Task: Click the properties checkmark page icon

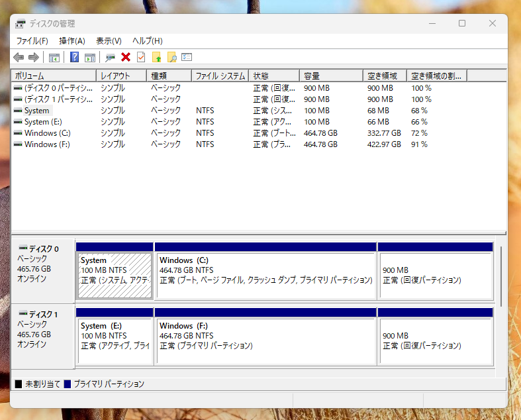Action: click(x=140, y=58)
